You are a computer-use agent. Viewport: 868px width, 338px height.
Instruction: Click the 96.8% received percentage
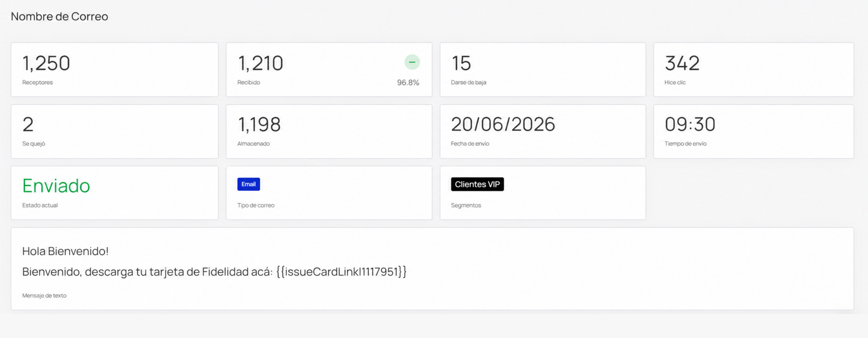[408, 82]
